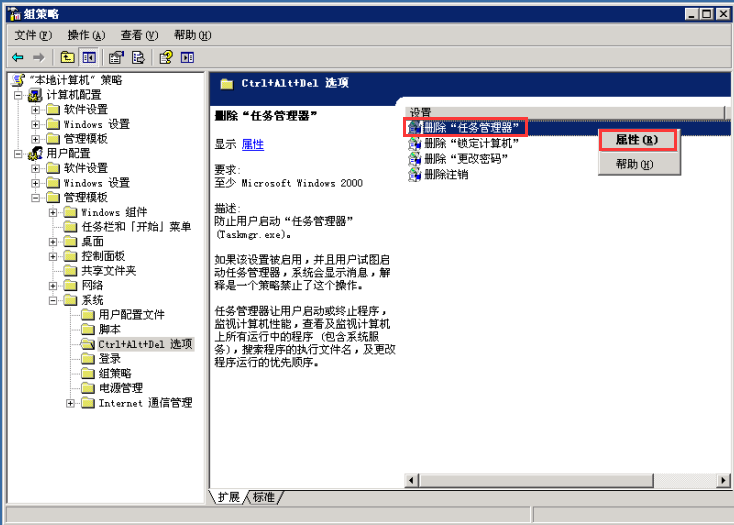This screenshot has width=734, height=525.
Task: Click the 用户配置 user icon
Action: 35,153
